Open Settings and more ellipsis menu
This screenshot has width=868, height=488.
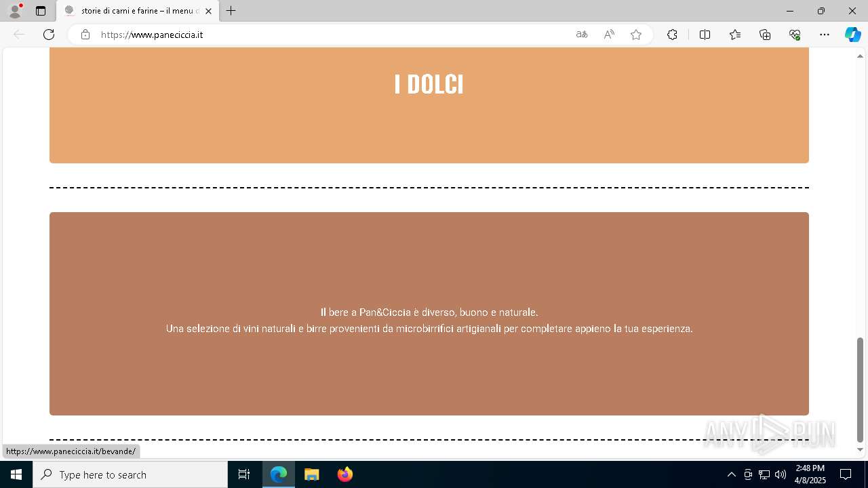coord(825,35)
